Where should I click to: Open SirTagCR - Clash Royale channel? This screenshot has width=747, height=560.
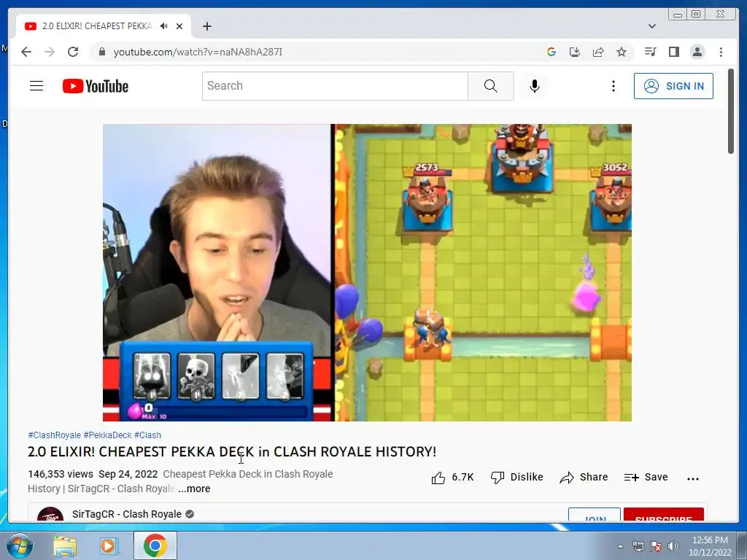pyautogui.click(x=127, y=514)
